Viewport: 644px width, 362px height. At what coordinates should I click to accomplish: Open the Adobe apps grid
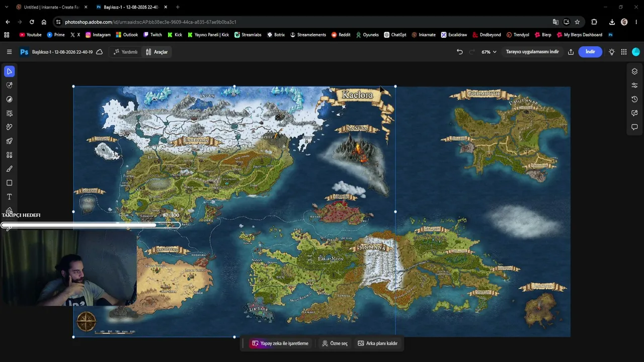pyautogui.click(x=624, y=52)
